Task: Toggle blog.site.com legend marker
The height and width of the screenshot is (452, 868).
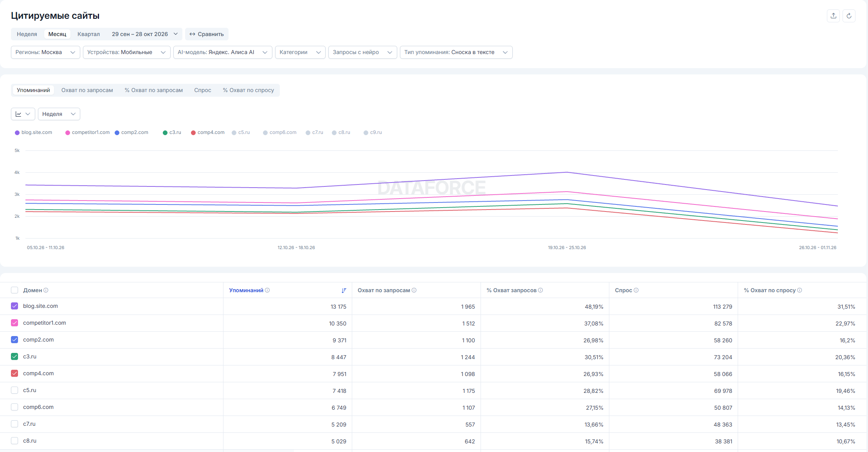Action: click(x=17, y=133)
